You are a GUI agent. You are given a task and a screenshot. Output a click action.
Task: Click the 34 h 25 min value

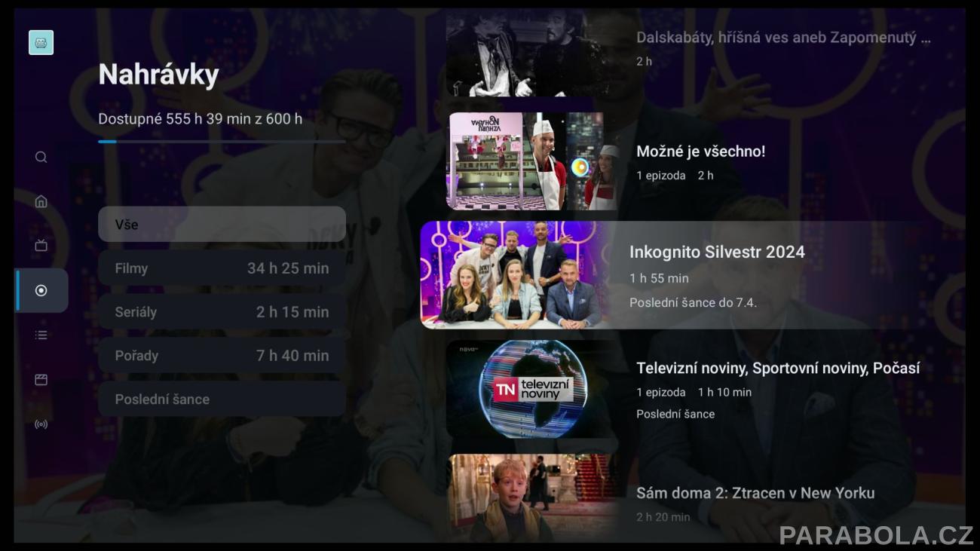[x=288, y=268]
